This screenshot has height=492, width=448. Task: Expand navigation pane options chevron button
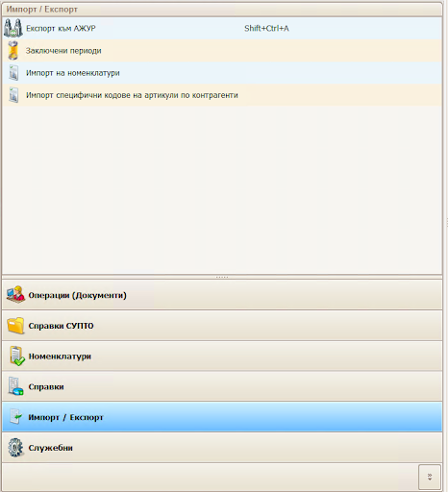pyautogui.click(x=430, y=477)
